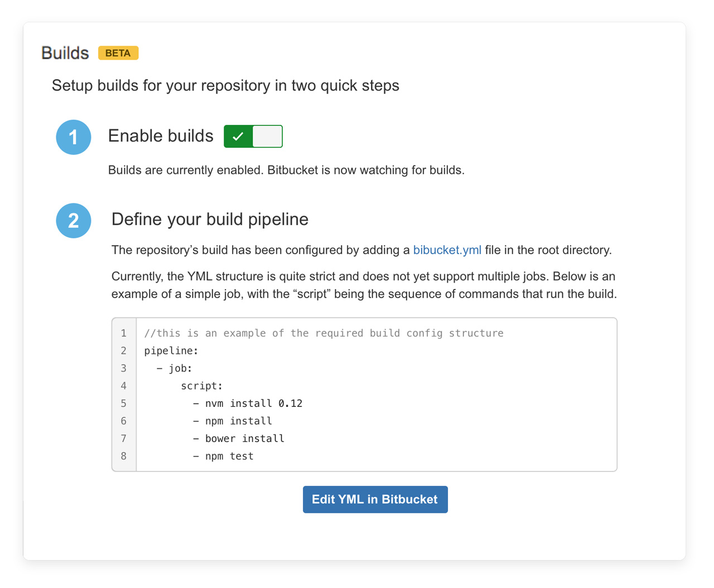Image resolution: width=714 pixels, height=588 pixels.
Task: Click the yellow BETA badge
Action: click(118, 53)
